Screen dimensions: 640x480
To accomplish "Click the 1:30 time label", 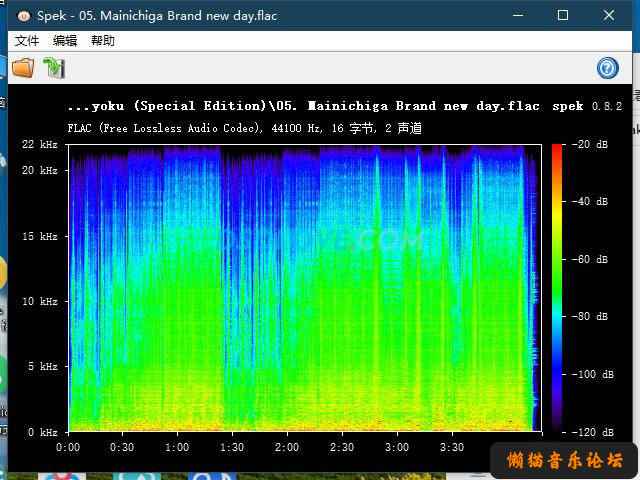I will point(232,447).
